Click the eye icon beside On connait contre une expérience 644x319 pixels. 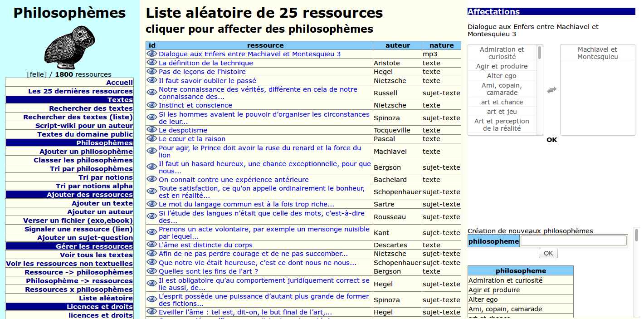click(151, 179)
